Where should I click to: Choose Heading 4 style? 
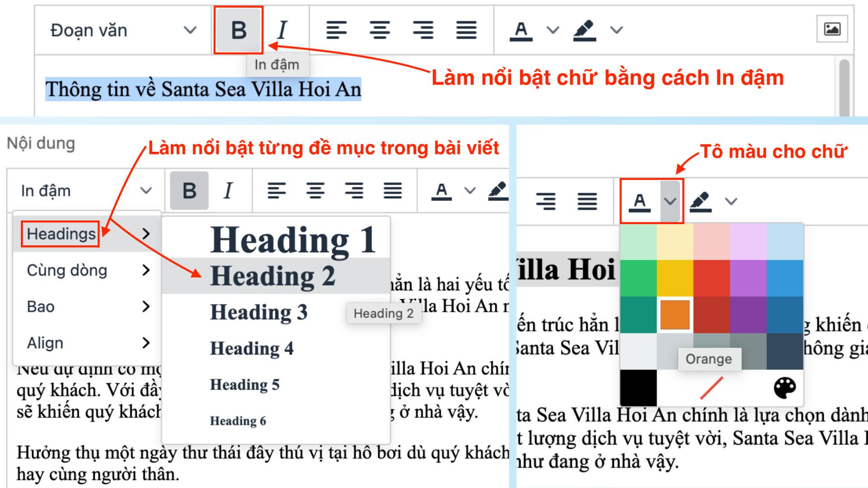click(x=252, y=348)
